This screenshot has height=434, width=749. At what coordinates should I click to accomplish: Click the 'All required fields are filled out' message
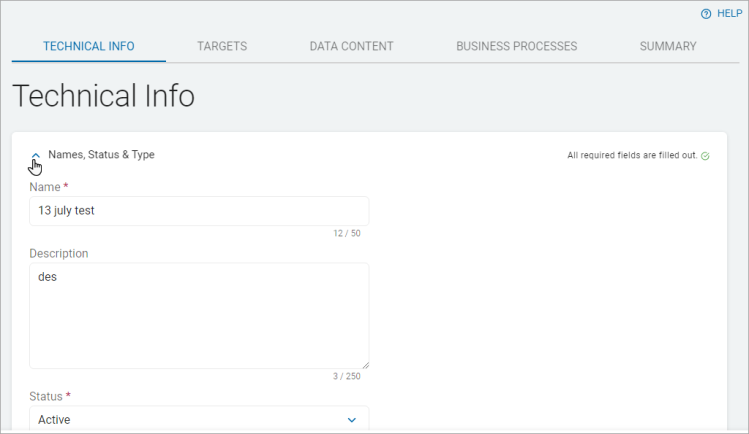(632, 156)
